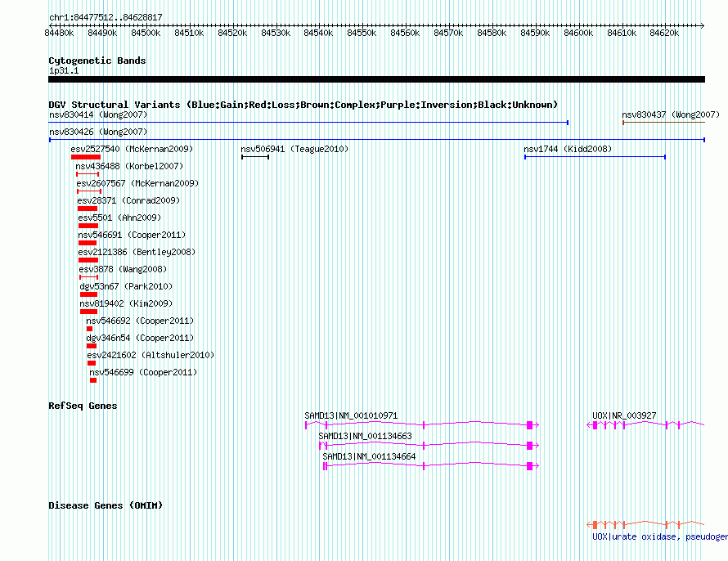Click the nsv546699 (Cooper2011) label

143,372
